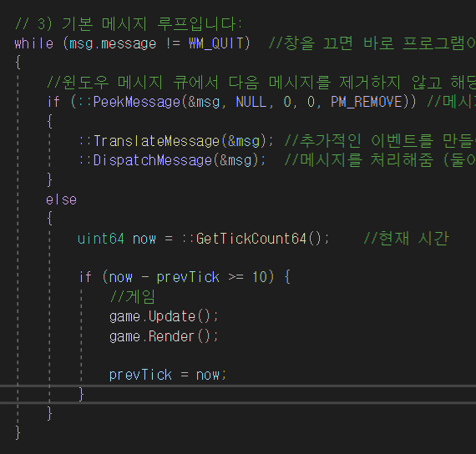Screen dimensions: 476x454
Task: Click the DispatchMessage function name
Action: [152, 160]
